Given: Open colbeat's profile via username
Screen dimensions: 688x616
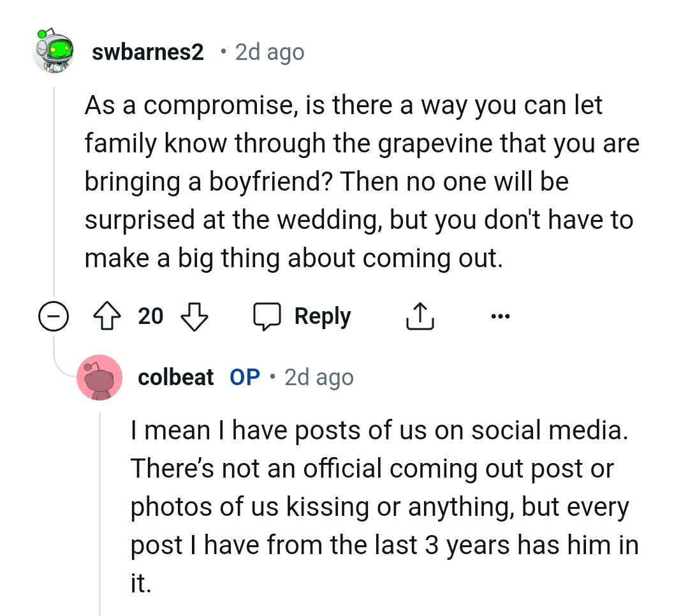Looking at the screenshot, I should click(x=175, y=376).
